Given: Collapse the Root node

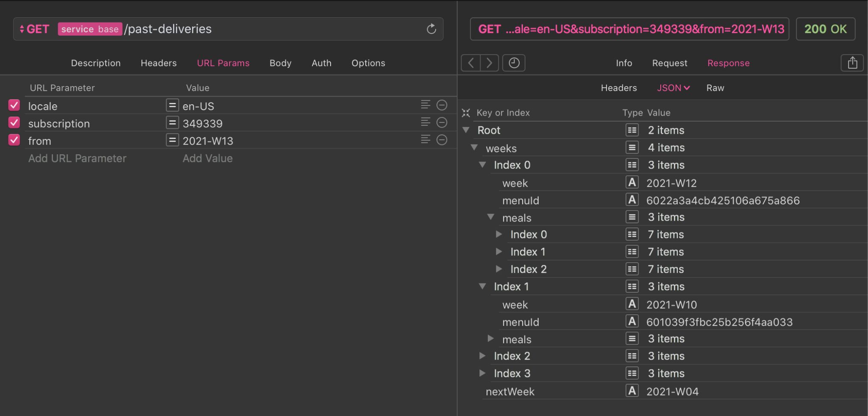Looking at the screenshot, I should [x=466, y=130].
